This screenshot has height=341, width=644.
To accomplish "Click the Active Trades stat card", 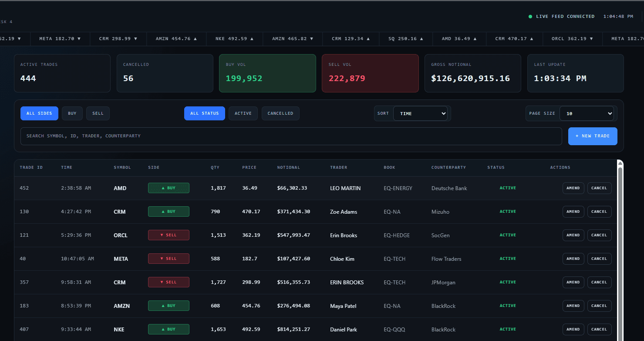I will 62,73.
